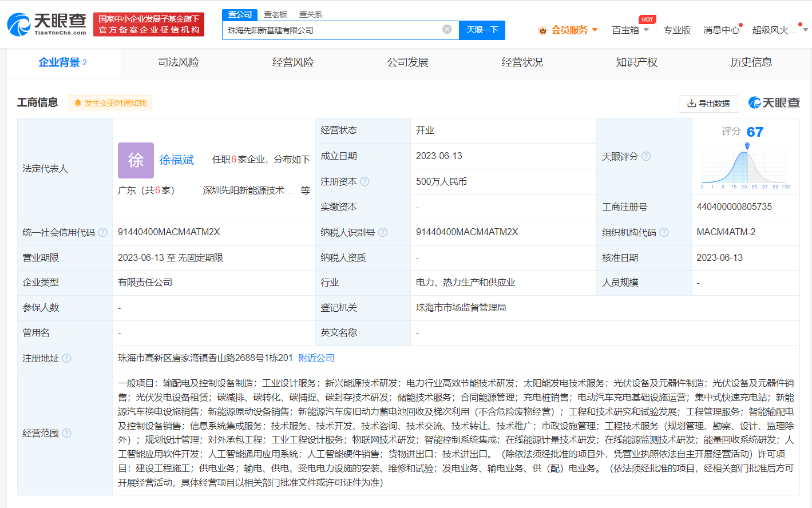
Task: Click 深圳先阳新能源技术 company link
Action: (248, 190)
